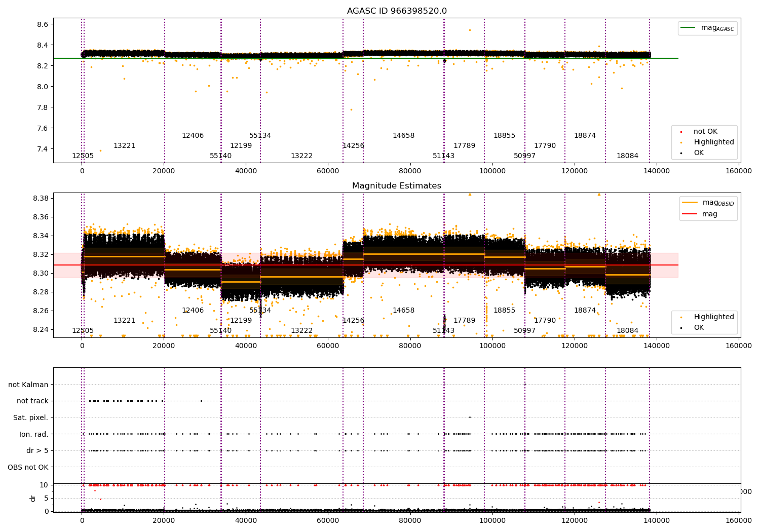The image size is (760, 532).
Task: Click the 'not Kalman' row label
Action: click(x=28, y=385)
